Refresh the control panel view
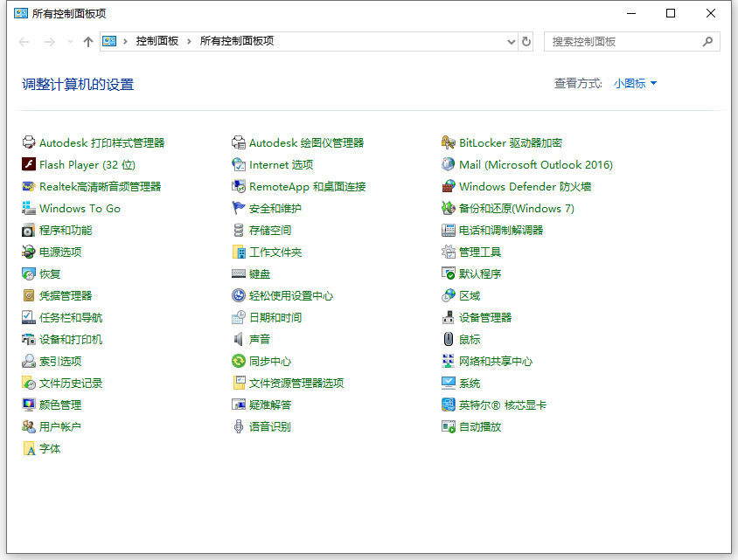The height and width of the screenshot is (560, 738). (x=526, y=42)
